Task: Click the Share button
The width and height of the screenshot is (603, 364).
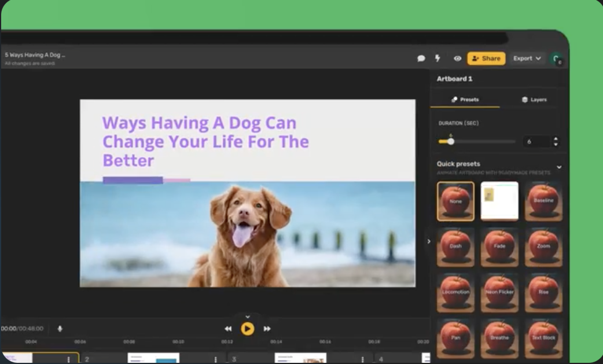Action: point(486,58)
